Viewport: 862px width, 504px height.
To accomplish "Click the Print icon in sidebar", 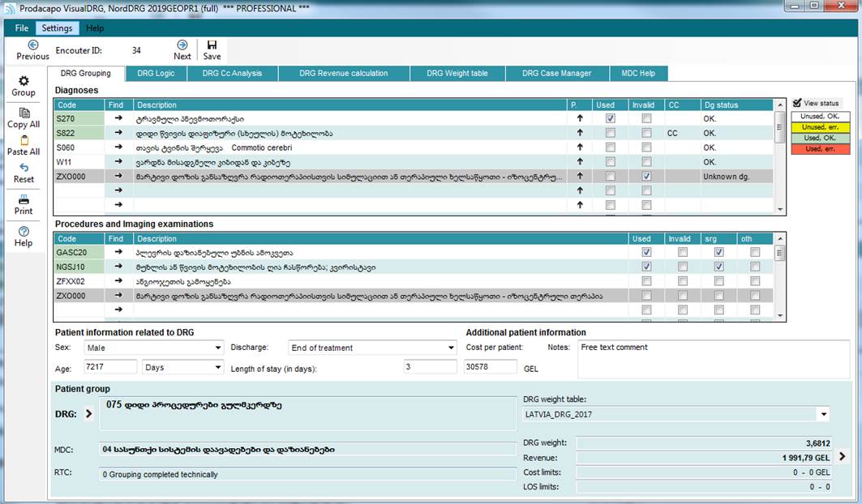I will [x=24, y=199].
